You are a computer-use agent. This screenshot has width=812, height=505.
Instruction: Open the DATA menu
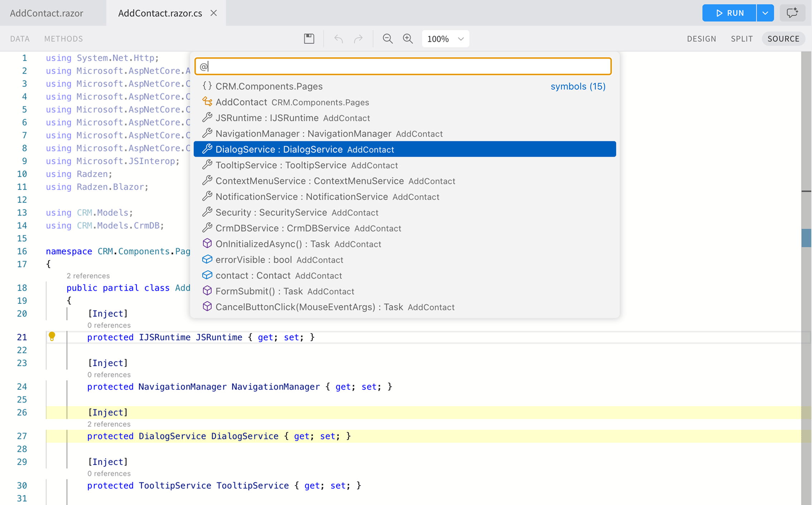[20, 39]
